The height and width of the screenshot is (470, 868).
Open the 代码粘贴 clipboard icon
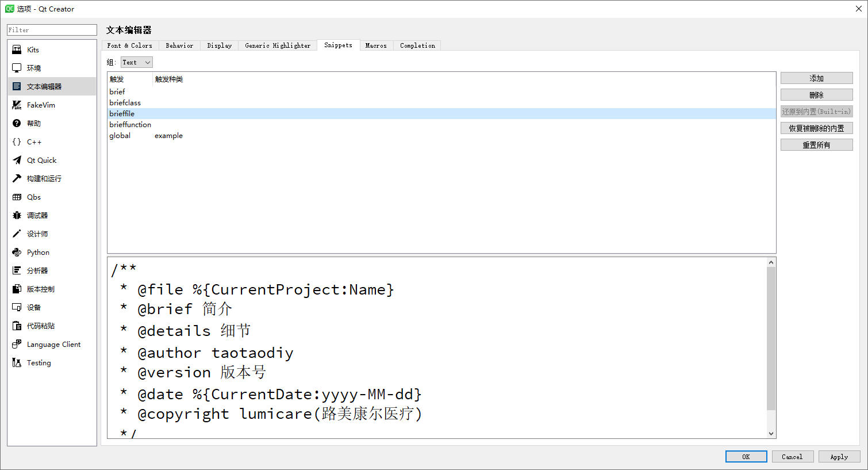coord(17,326)
